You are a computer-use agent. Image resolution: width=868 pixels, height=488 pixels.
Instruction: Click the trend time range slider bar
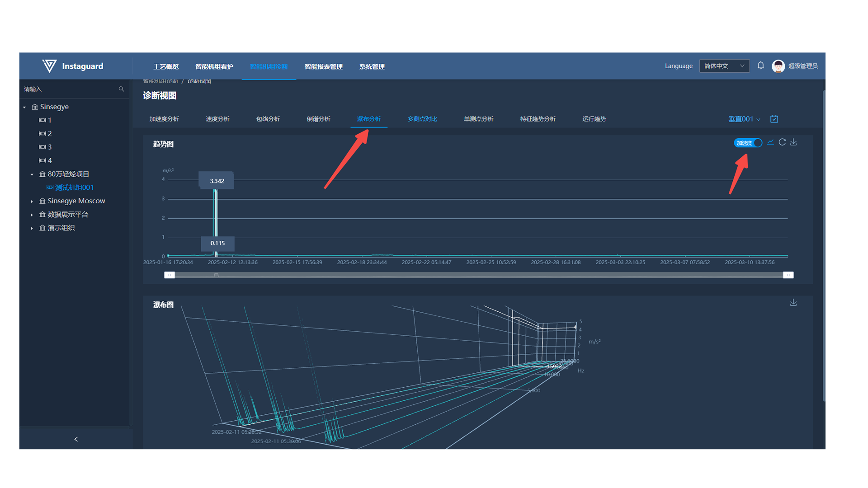pos(479,275)
